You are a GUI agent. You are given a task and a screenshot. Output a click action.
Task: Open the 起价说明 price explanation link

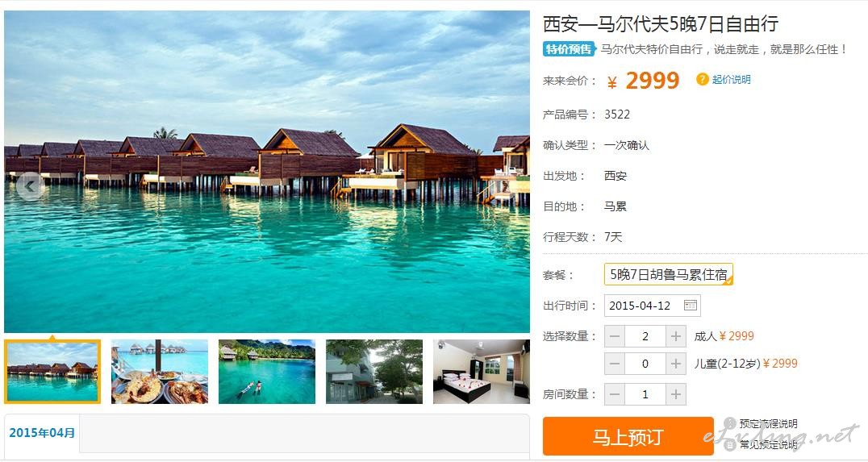pyautogui.click(x=732, y=80)
